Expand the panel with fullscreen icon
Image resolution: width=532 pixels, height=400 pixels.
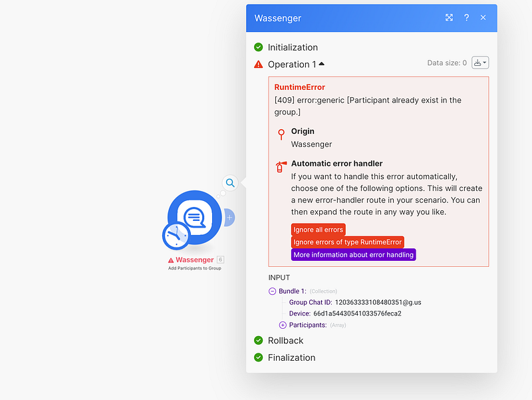coord(450,18)
